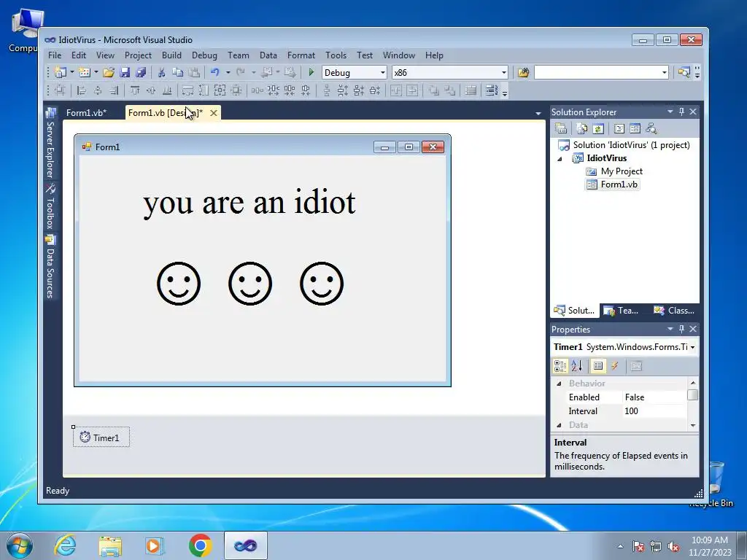This screenshot has height=560, width=747.
Task: Click the View Code icon in Solution Explorer
Action: click(x=619, y=128)
